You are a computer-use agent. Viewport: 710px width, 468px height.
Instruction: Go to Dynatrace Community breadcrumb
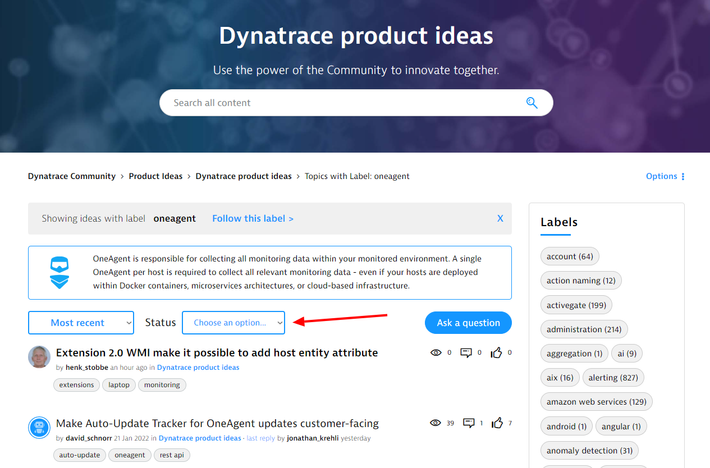click(72, 177)
